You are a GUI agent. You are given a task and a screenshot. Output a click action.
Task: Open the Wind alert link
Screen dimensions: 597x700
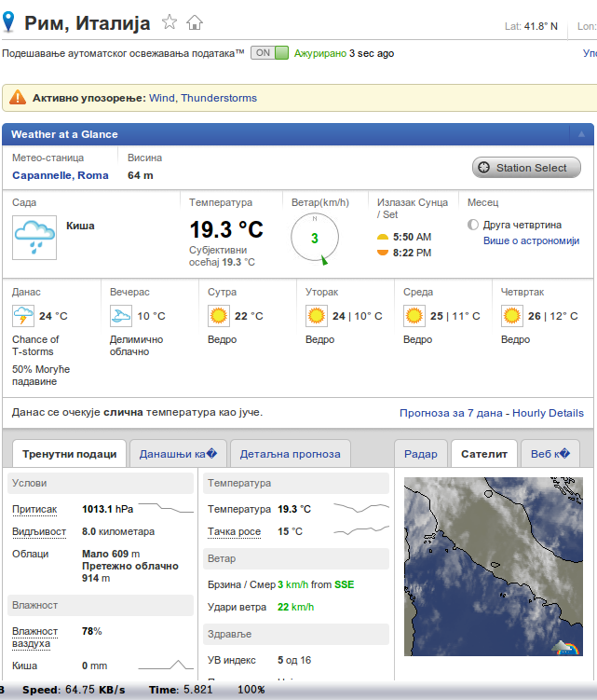(161, 98)
